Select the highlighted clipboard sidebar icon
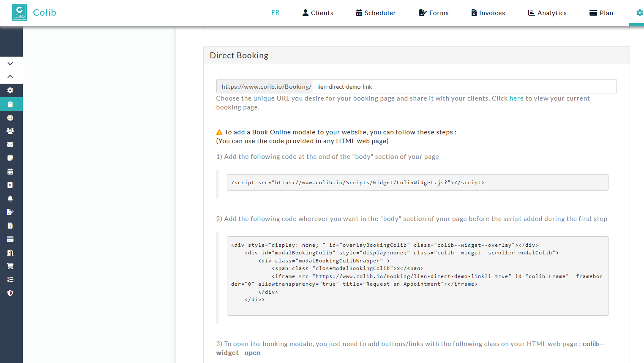 click(10, 104)
